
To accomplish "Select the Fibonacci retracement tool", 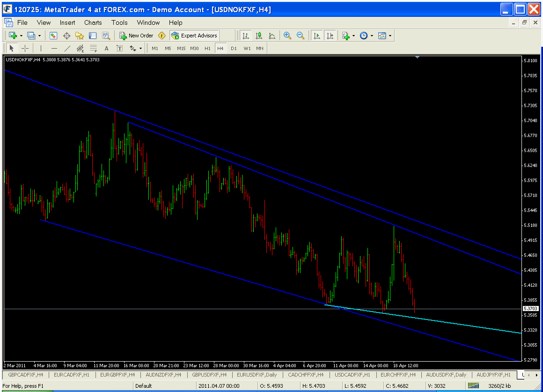I will (93, 48).
